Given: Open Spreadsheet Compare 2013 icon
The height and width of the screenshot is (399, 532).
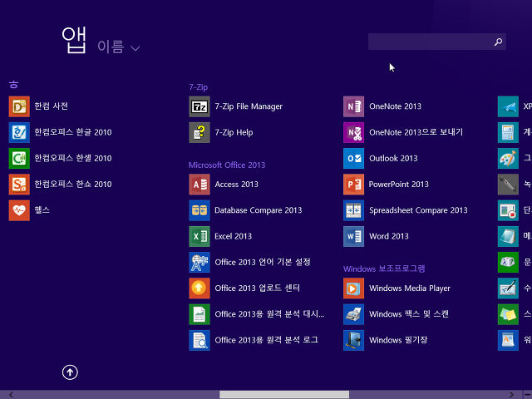Looking at the screenshot, I should pyautogui.click(x=353, y=210).
